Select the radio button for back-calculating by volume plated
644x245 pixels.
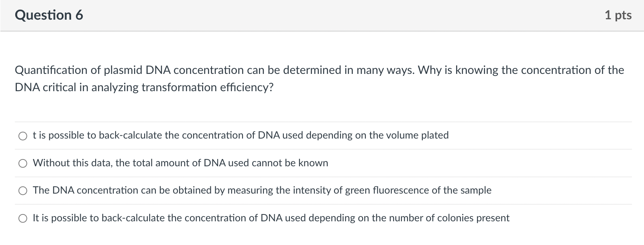click(x=23, y=136)
